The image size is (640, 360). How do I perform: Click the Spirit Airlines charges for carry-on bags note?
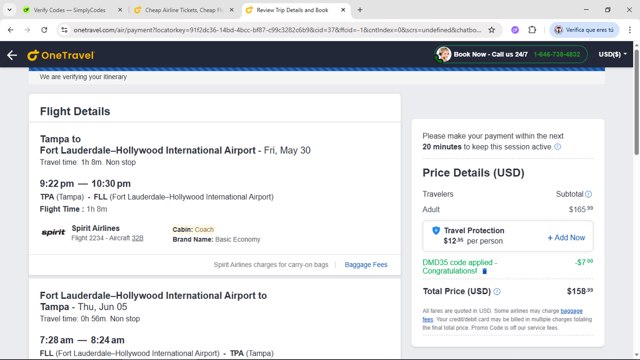(x=271, y=265)
